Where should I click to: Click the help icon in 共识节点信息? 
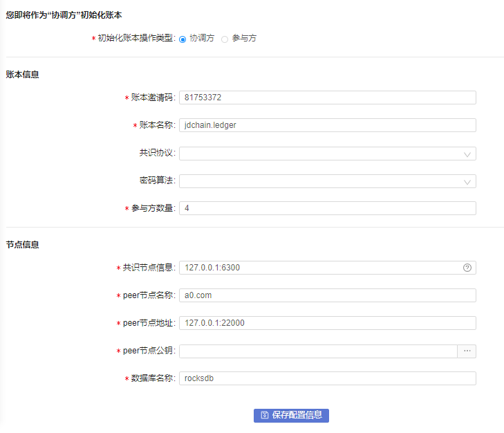point(467,268)
